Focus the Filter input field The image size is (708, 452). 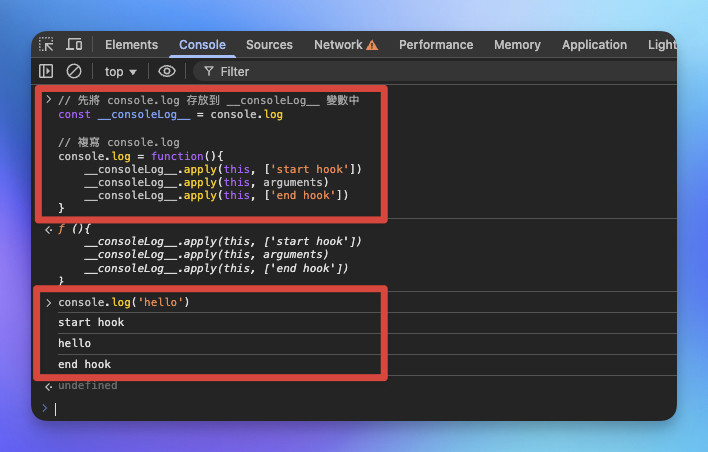[x=433, y=71]
